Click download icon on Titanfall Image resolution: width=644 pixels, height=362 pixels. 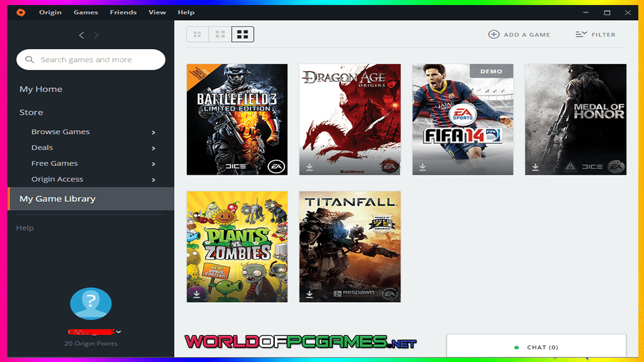(x=309, y=294)
